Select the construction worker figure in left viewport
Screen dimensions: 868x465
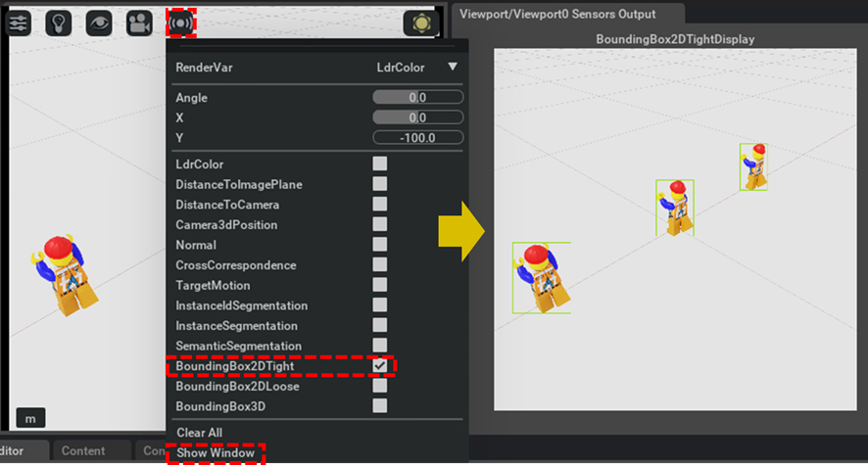[66, 275]
